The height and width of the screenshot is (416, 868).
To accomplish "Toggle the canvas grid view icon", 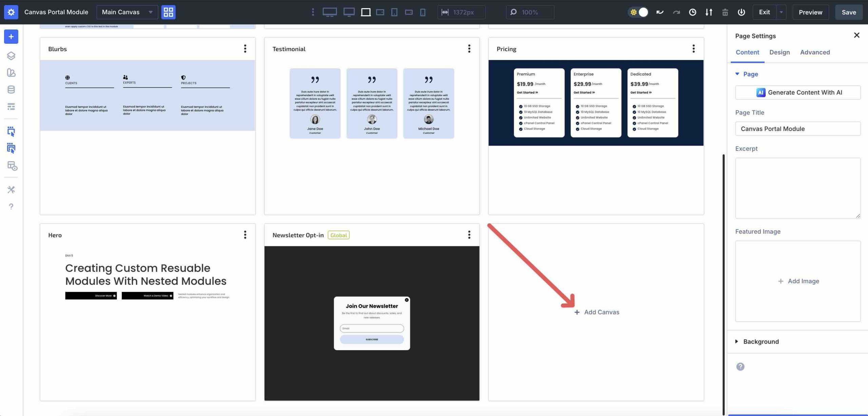I will tap(168, 12).
